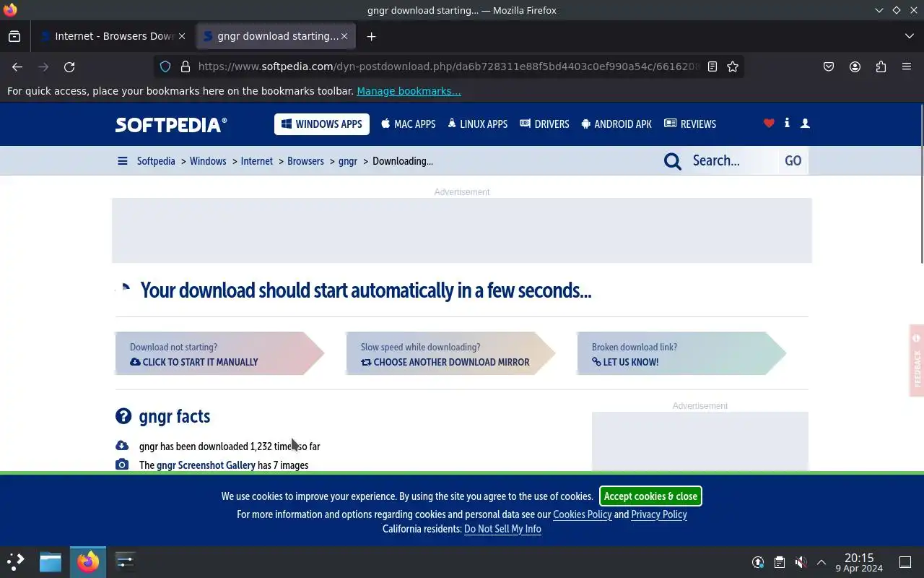Click the muted volume tray icon
924x578 pixels.
click(801, 562)
